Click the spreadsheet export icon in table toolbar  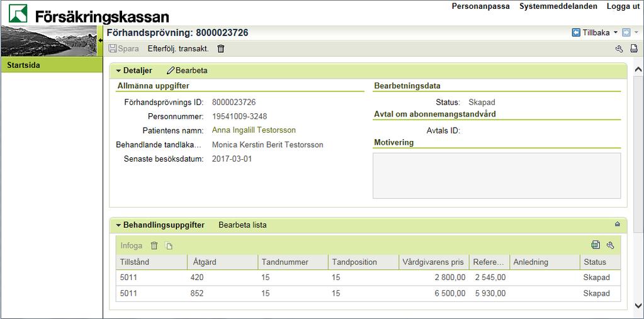596,245
